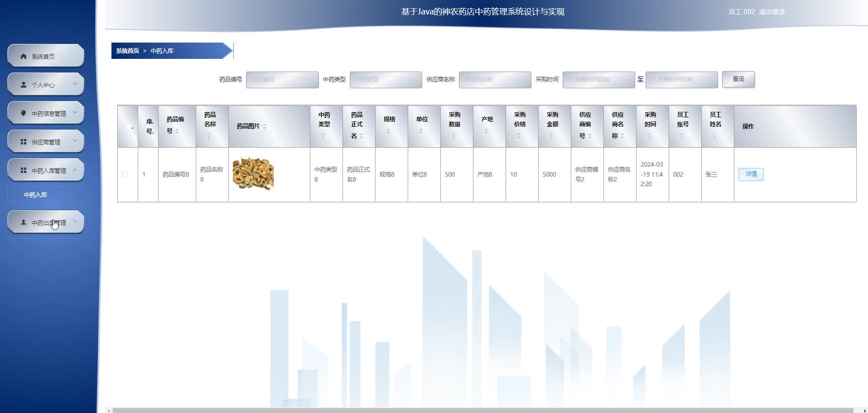Click the stamp icon beside 中药出库管理
868x413 pixels.
(24, 223)
